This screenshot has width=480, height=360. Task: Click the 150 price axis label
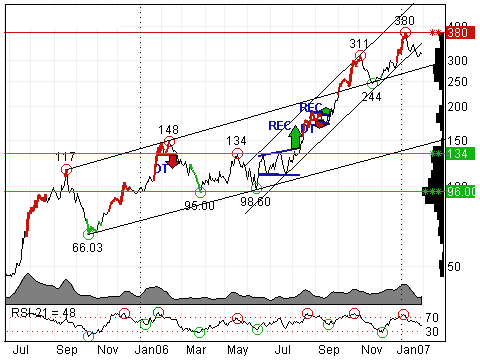pyautogui.click(x=457, y=141)
